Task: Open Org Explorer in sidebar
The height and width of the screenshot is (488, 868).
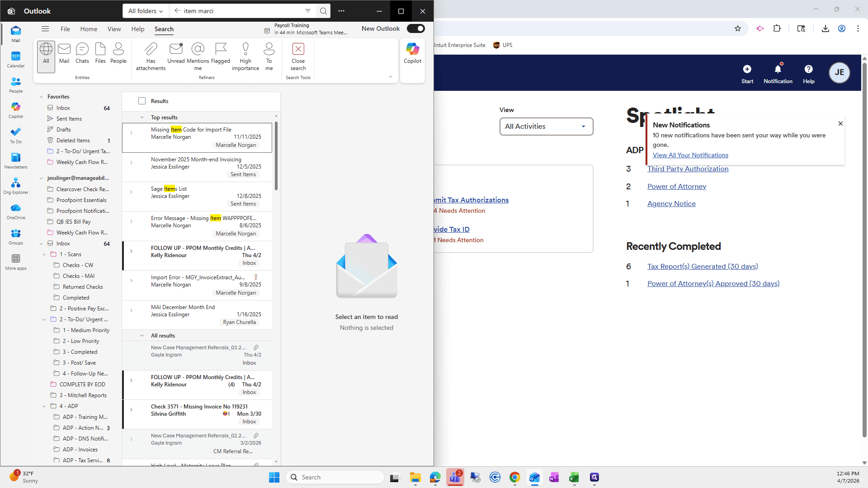Action: click(x=16, y=186)
